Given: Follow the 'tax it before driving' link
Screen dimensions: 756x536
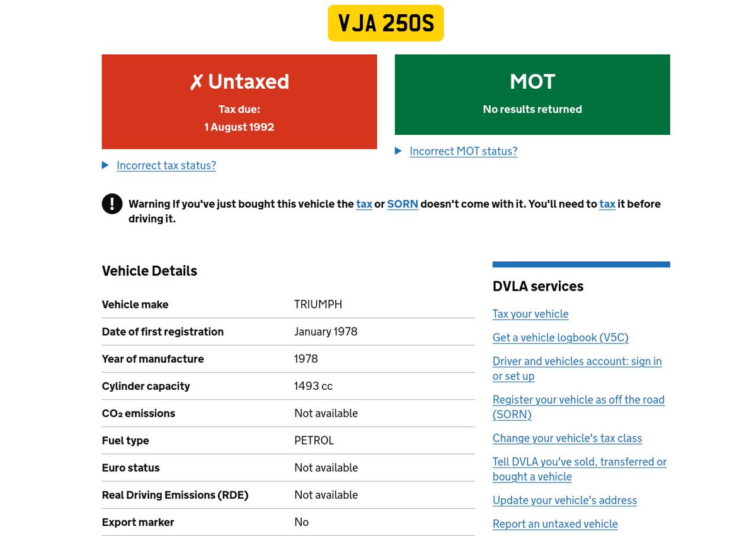Looking at the screenshot, I should tap(607, 203).
